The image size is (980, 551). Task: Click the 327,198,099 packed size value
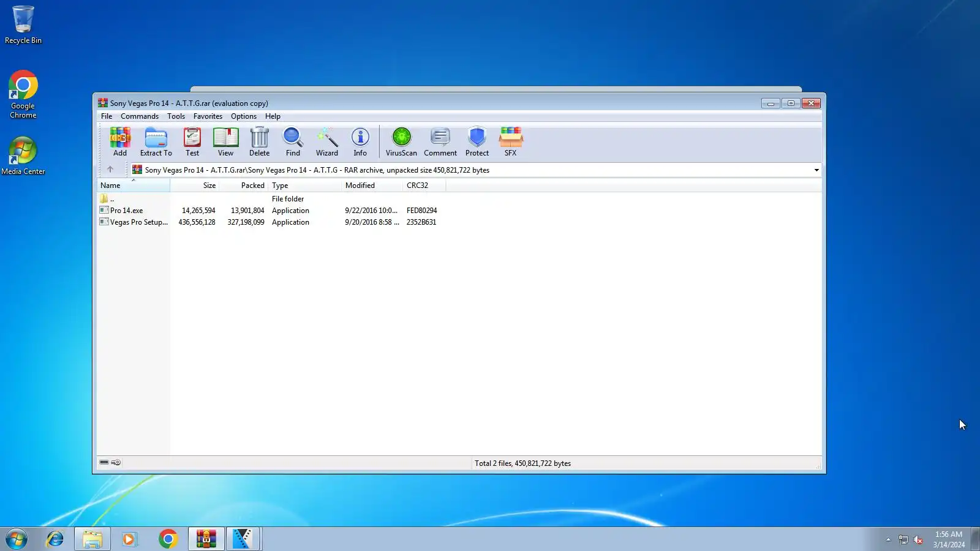click(x=246, y=222)
